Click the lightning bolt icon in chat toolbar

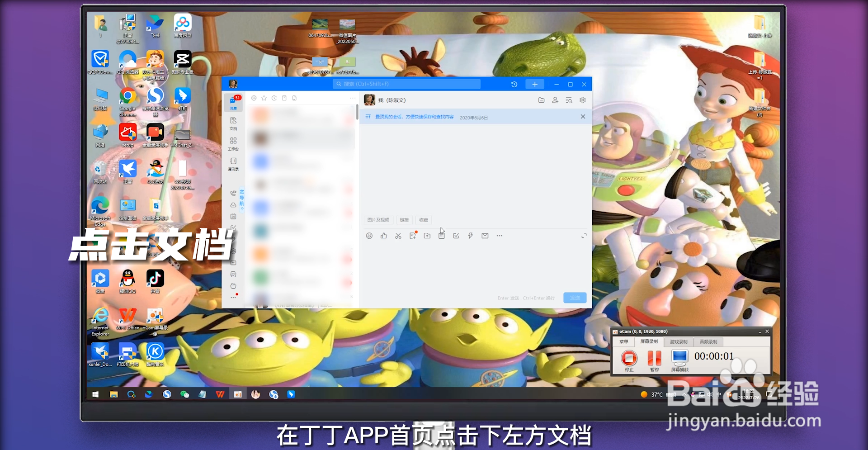471,236
